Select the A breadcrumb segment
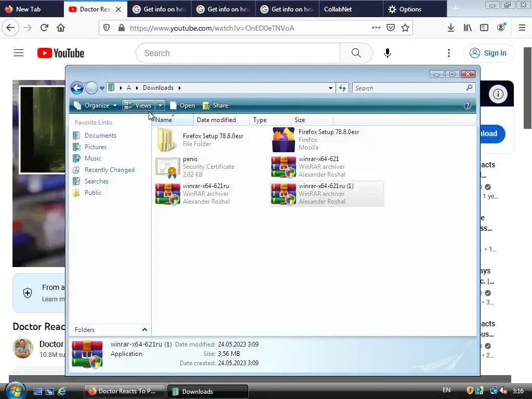 click(129, 88)
